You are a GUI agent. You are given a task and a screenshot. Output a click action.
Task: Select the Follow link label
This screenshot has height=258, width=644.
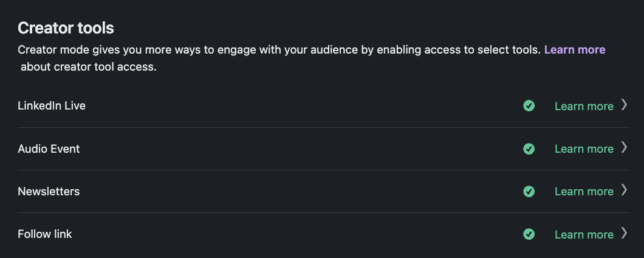(45, 234)
